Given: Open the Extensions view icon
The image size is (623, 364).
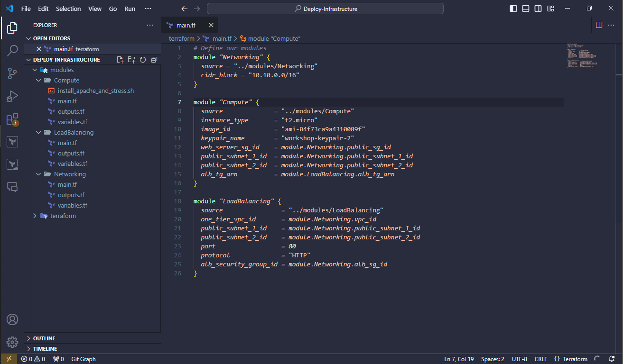Looking at the screenshot, I should [x=12, y=119].
